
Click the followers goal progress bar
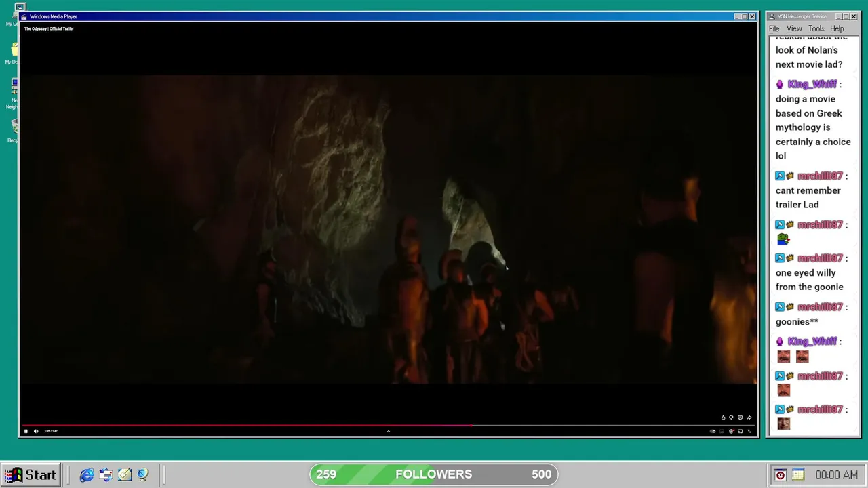click(434, 474)
